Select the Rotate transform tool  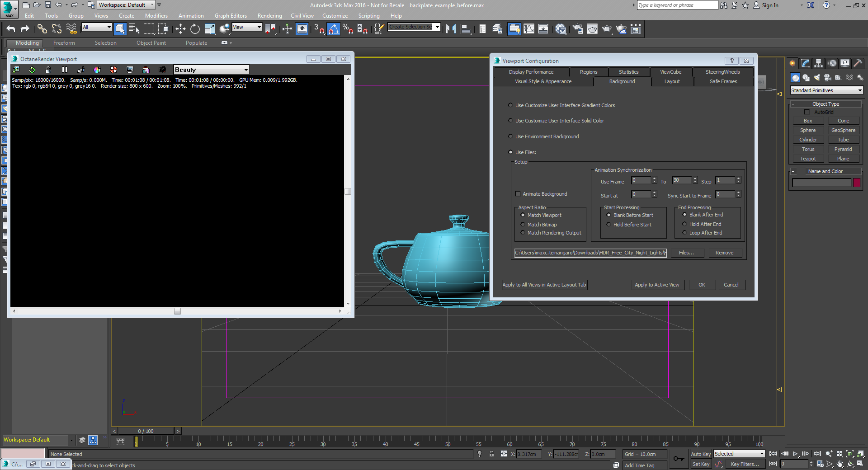coord(195,29)
